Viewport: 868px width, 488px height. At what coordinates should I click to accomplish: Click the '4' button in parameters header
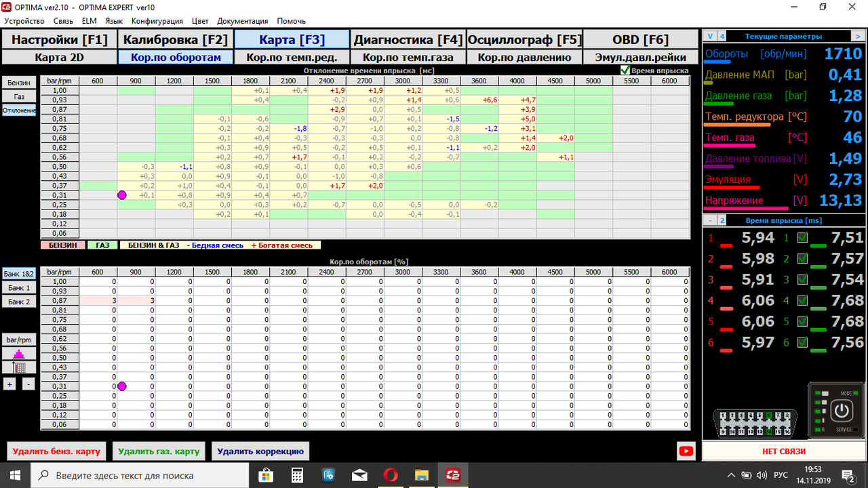[x=722, y=37]
